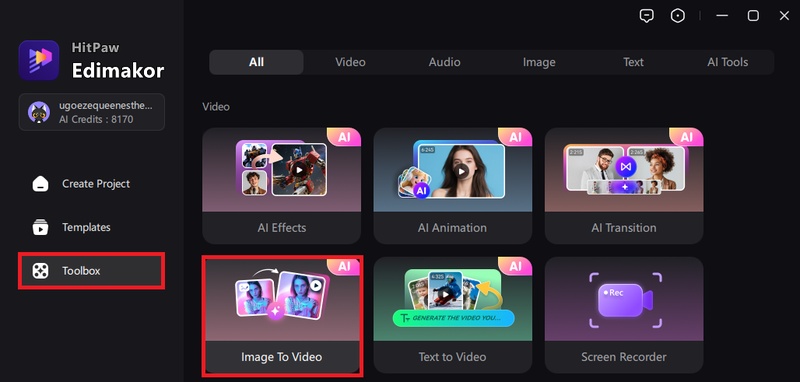Click the AI badge on AI Effects card

[344, 138]
